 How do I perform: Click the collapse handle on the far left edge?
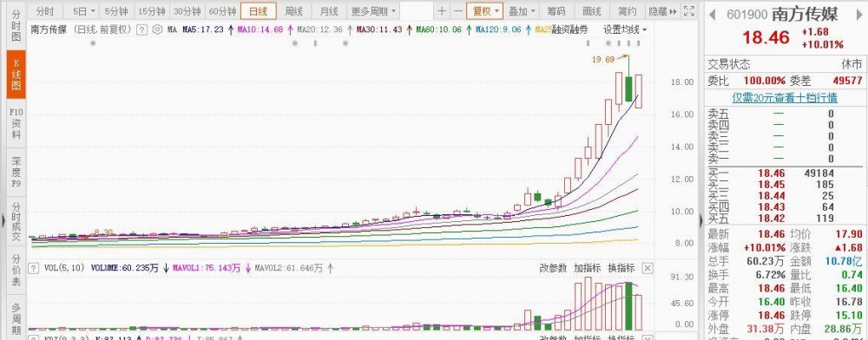(x=3, y=221)
